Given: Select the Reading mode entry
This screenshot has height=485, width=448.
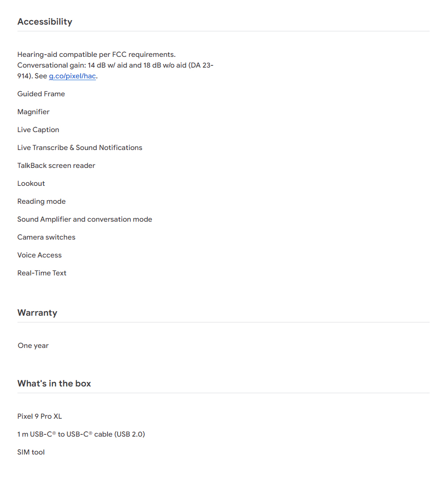Looking at the screenshot, I should point(42,202).
